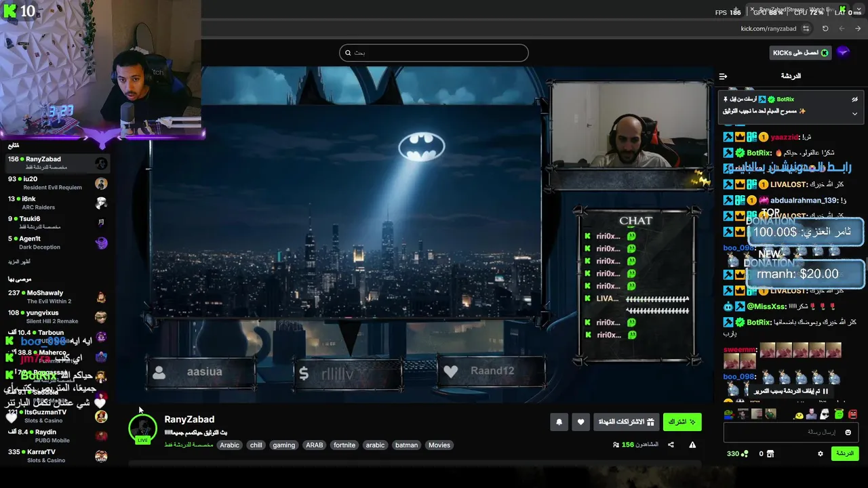Click sweemm username in chat
Image resolution: width=868 pixels, height=488 pixels.
click(739, 350)
